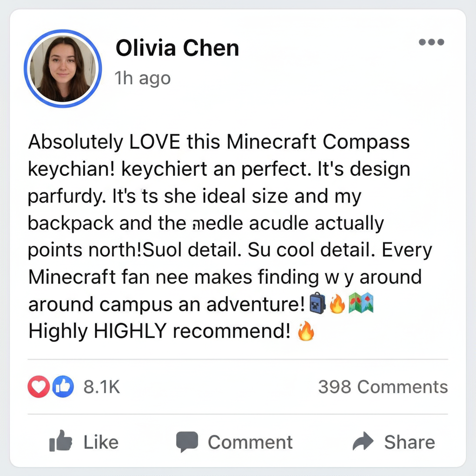Click Olivia Chen's profile picture
The height and width of the screenshot is (476, 476).
pyautogui.click(x=63, y=68)
